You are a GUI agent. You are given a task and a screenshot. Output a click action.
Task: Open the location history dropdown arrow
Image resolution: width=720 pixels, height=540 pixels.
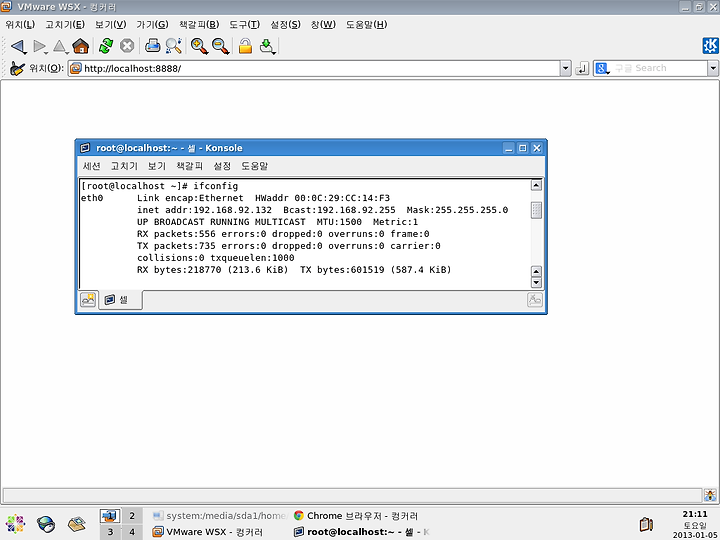566,68
